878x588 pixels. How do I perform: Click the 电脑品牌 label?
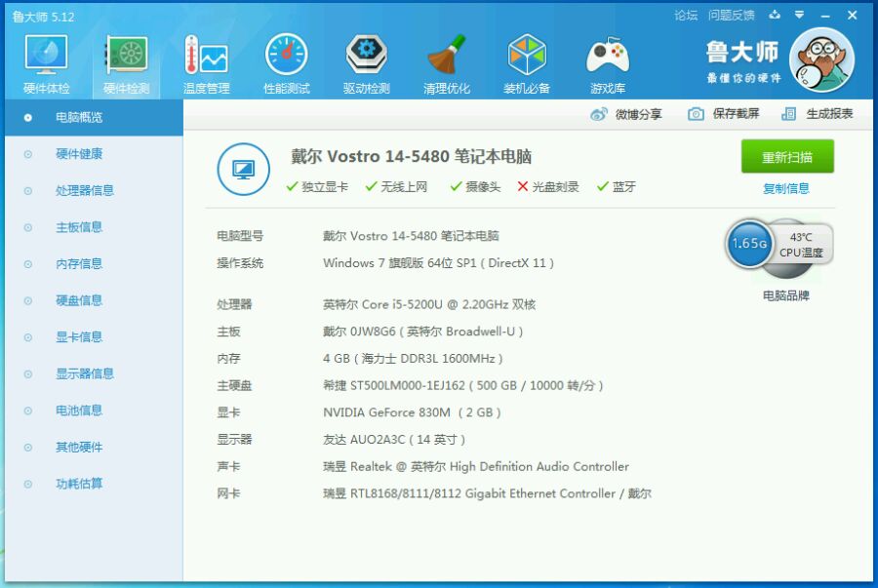click(786, 295)
